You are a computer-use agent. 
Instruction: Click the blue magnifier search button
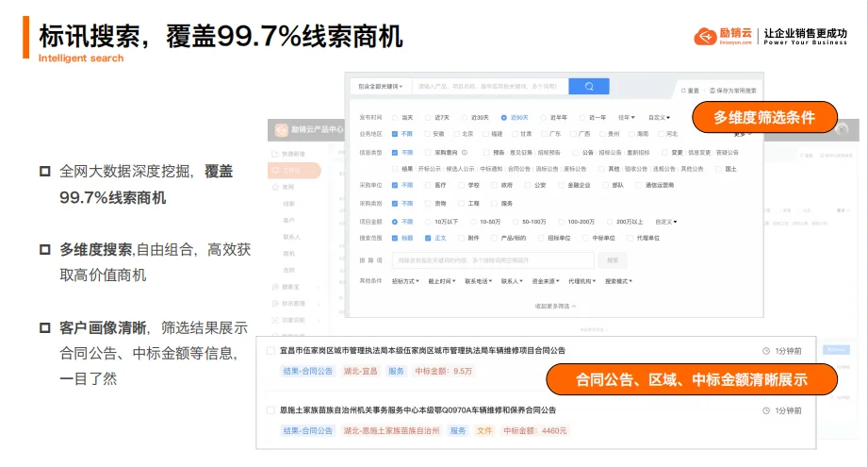pyautogui.click(x=588, y=86)
